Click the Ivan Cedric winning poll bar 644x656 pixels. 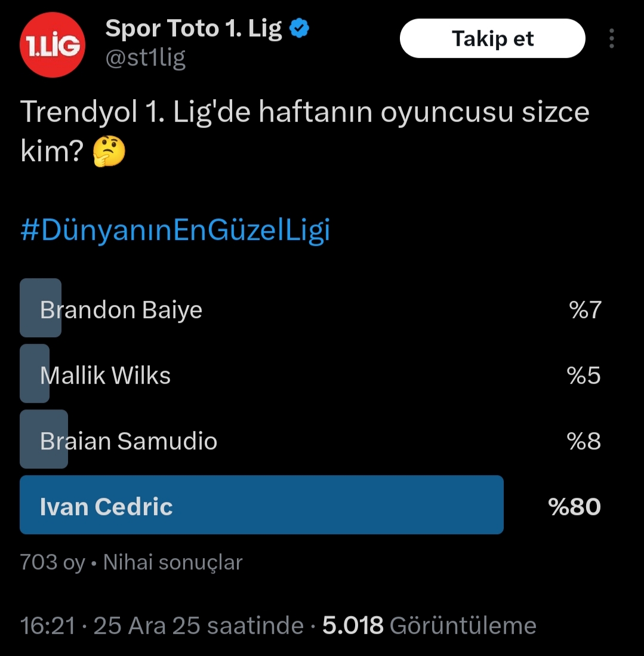pyautogui.click(x=261, y=505)
